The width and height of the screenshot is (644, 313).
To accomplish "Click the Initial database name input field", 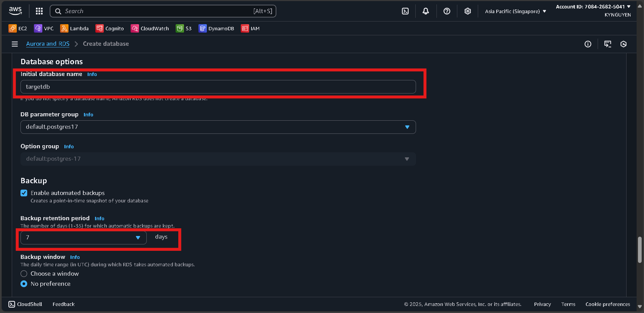I will (x=218, y=86).
